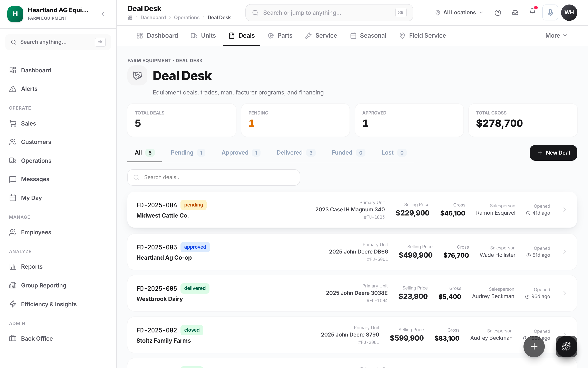
Task: Open the Heartland Ag Co-op deal
Action: (x=352, y=252)
